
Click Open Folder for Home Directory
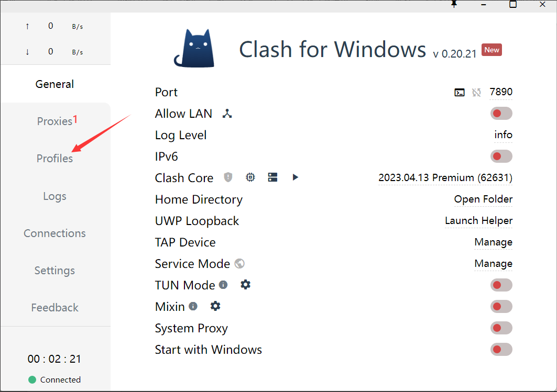pos(483,199)
